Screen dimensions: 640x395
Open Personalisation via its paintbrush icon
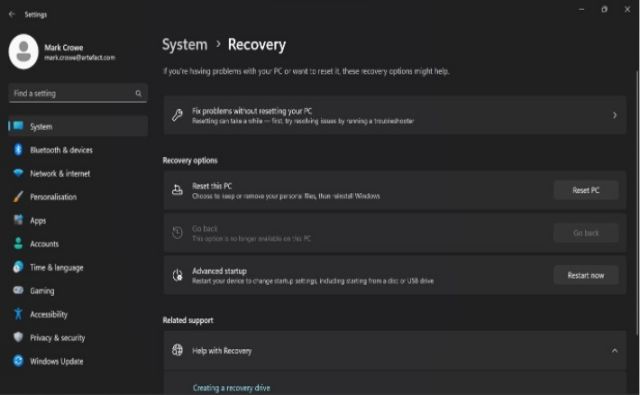click(x=18, y=197)
